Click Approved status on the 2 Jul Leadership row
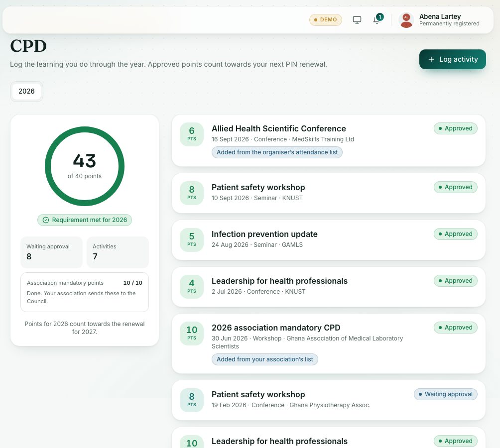The image size is (500, 448). 455,281
